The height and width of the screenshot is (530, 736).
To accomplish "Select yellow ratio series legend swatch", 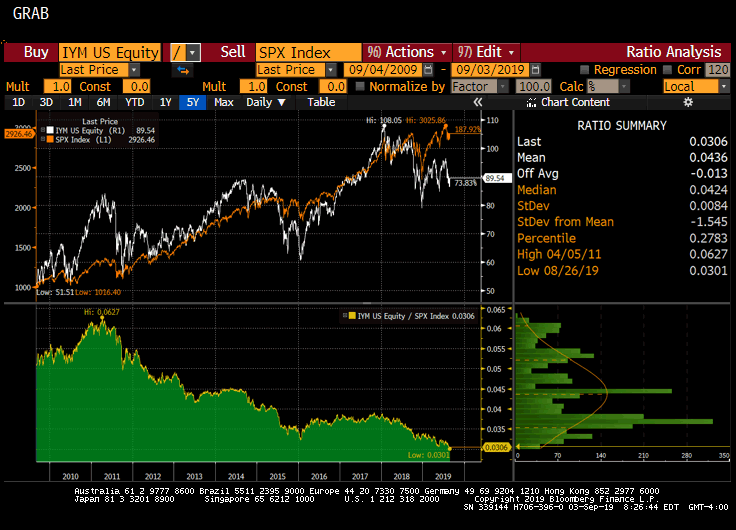I will 352,316.
